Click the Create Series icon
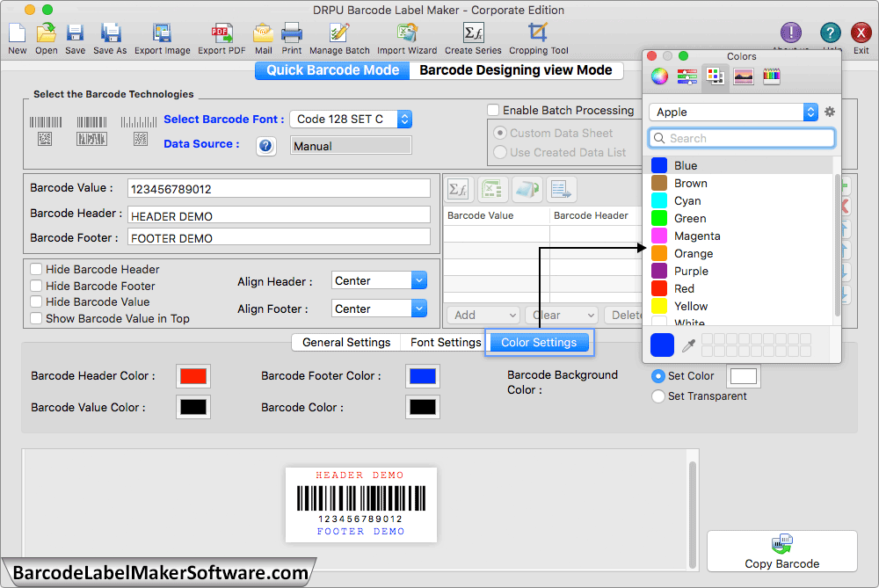 click(473, 33)
